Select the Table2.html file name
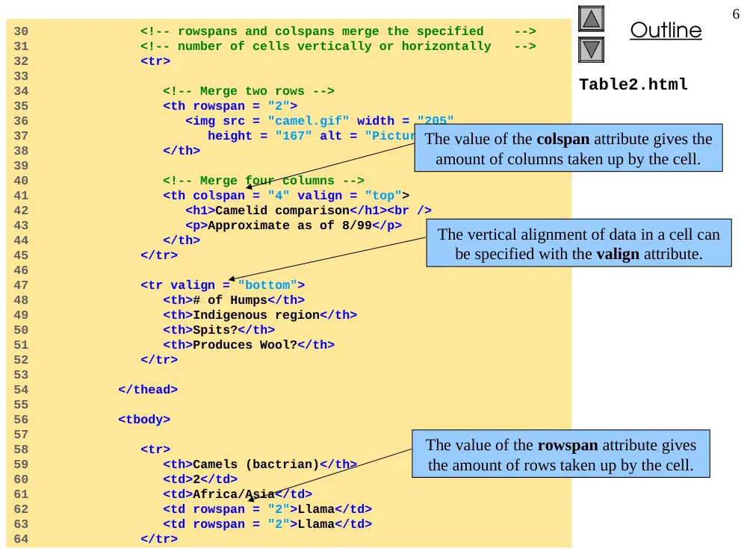This screenshot has width=747, height=560. 633,84
